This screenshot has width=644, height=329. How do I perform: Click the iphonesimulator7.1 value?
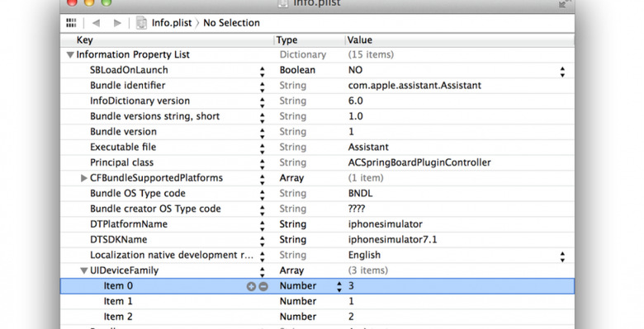click(393, 240)
